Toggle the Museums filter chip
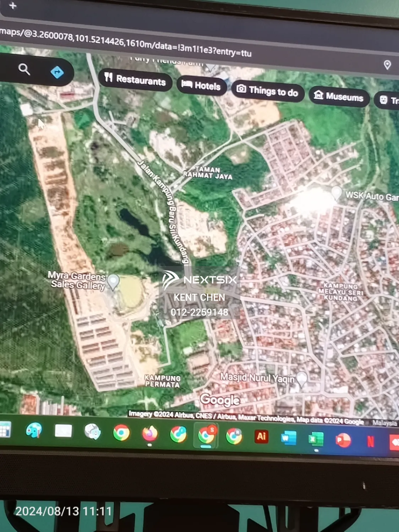399x532 pixels. click(x=338, y=96)
